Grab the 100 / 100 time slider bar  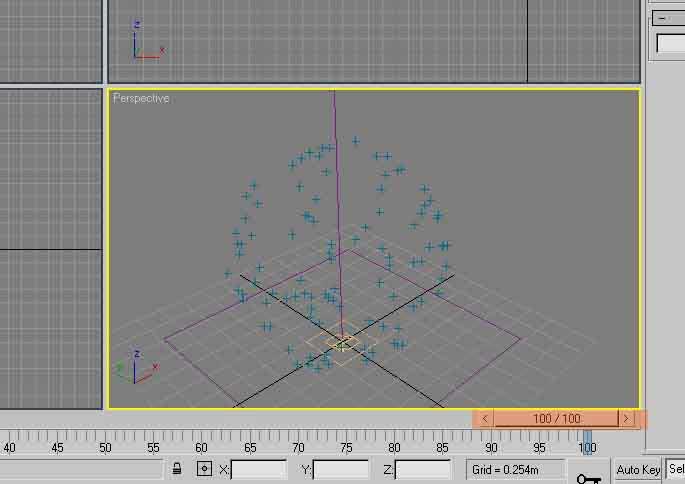click(x=557, y=418)
